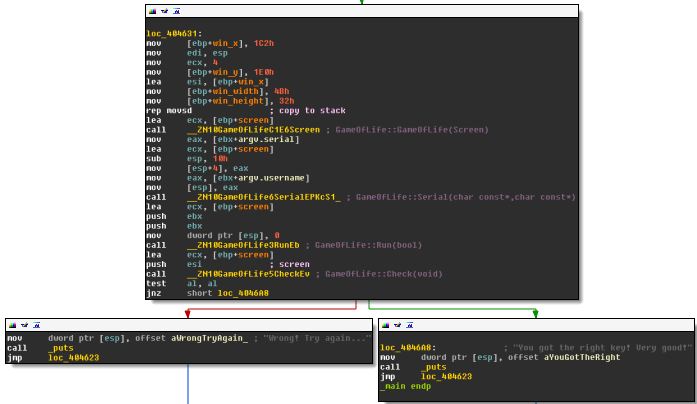
Task: Click the pencil edit icon on the aWrongTryAgain_ block
Action: pos(24,325)
